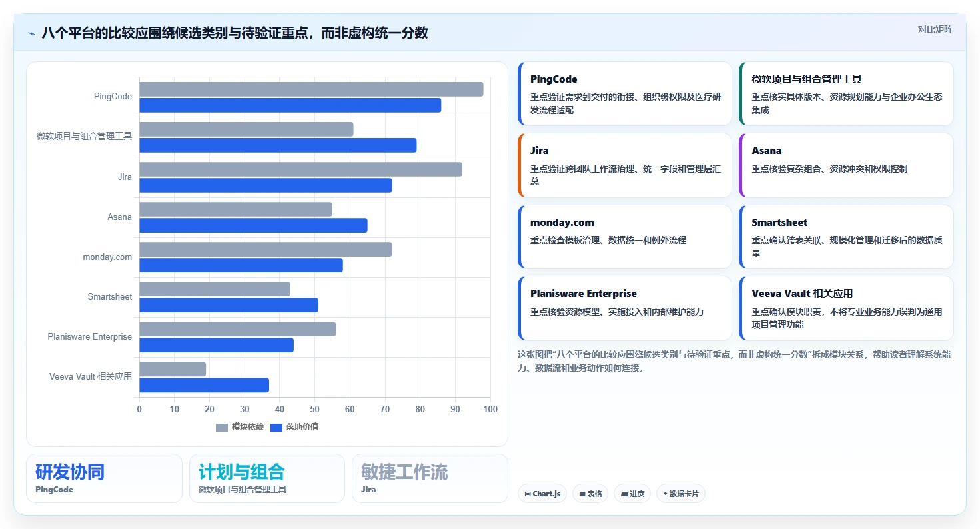Click the 进度 chip

coord(632,494)
